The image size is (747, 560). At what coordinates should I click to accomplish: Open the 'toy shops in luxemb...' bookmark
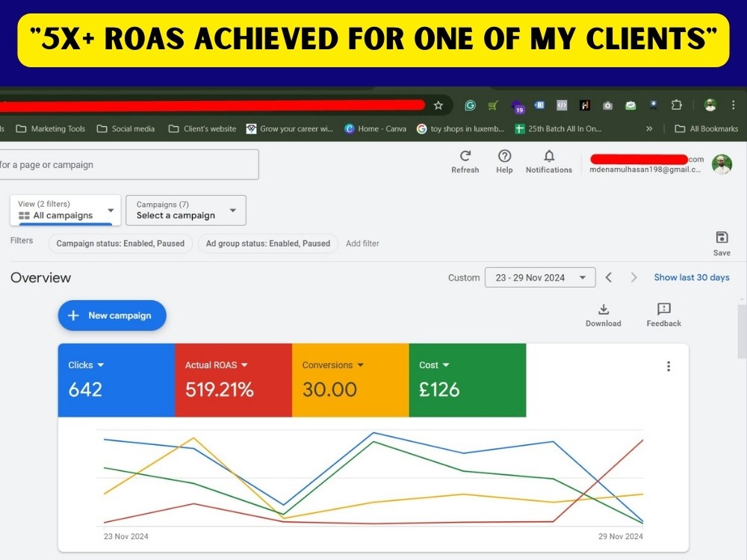[460, 128]
